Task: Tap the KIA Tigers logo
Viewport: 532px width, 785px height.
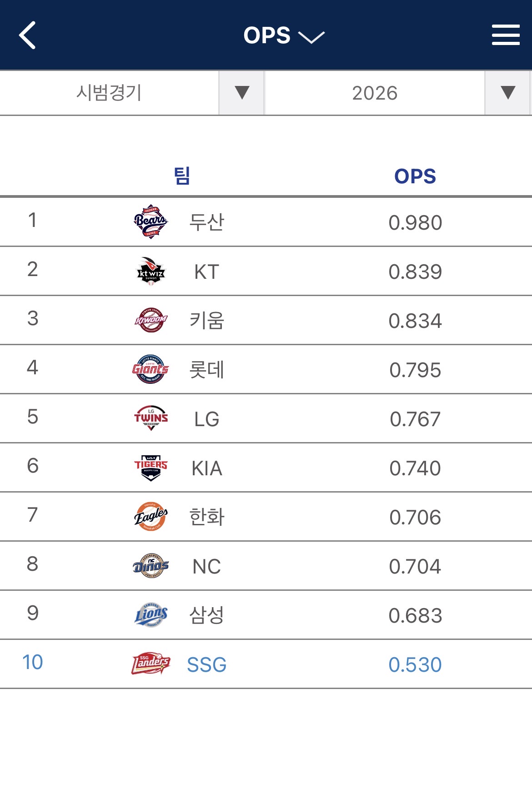Action: tap(151, 468)
